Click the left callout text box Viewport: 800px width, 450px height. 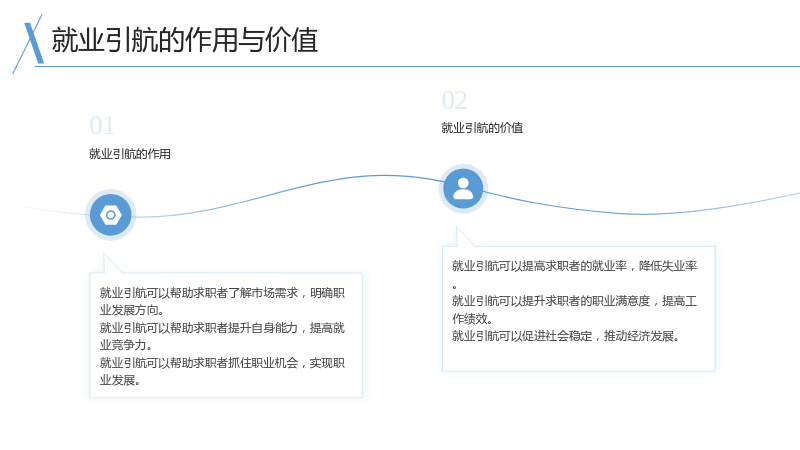[226, 335]
